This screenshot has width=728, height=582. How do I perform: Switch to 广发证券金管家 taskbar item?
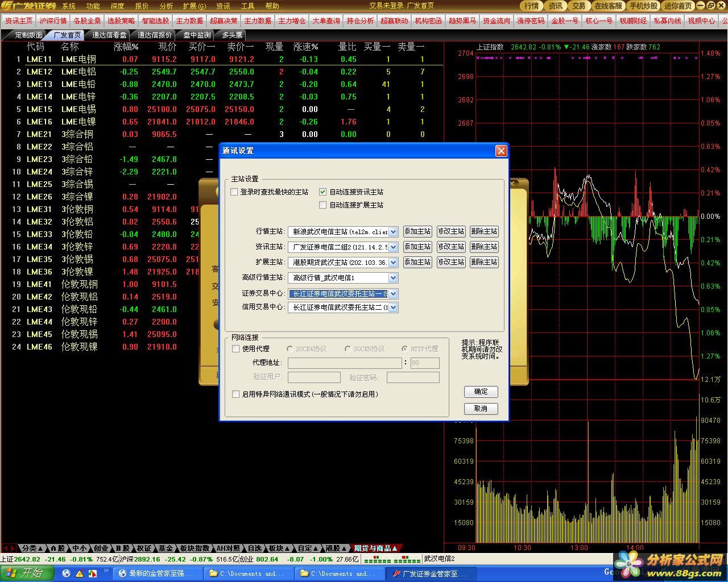click(432, 573)
